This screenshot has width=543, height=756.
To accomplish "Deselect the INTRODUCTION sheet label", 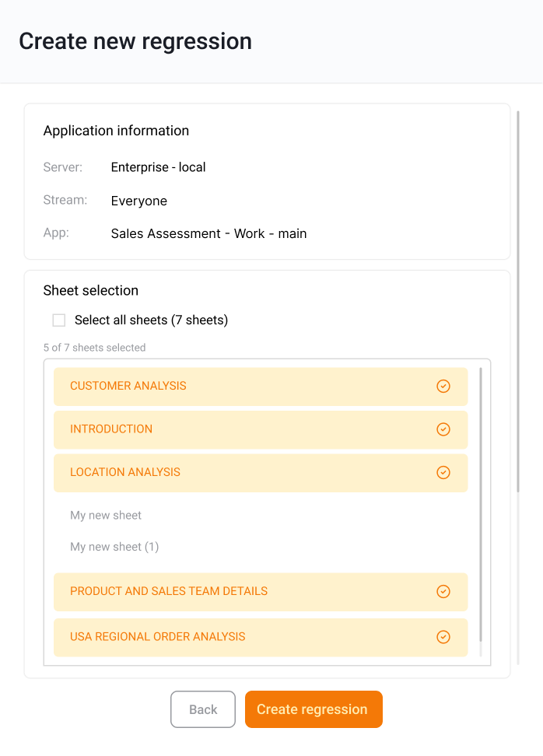I will [x=111, y=429].
